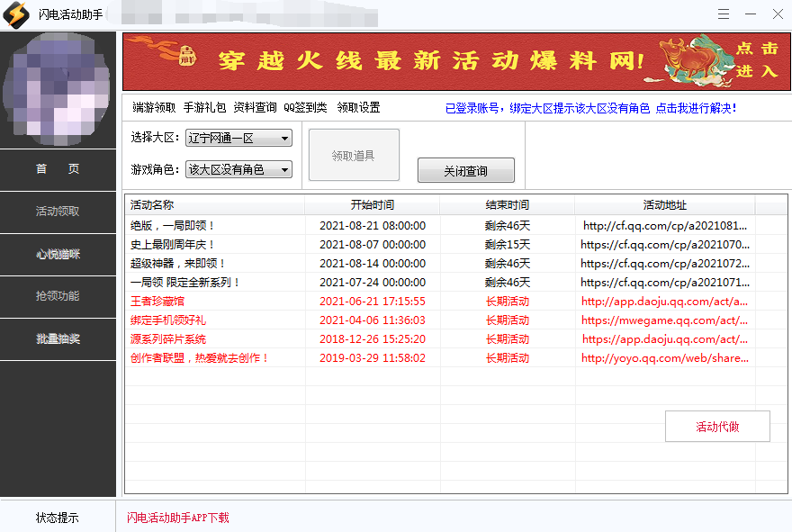Expand the 选择大区 dropdown showing 辽宁网通一区
Screen dimensions: 792x532
click(238, 138)
